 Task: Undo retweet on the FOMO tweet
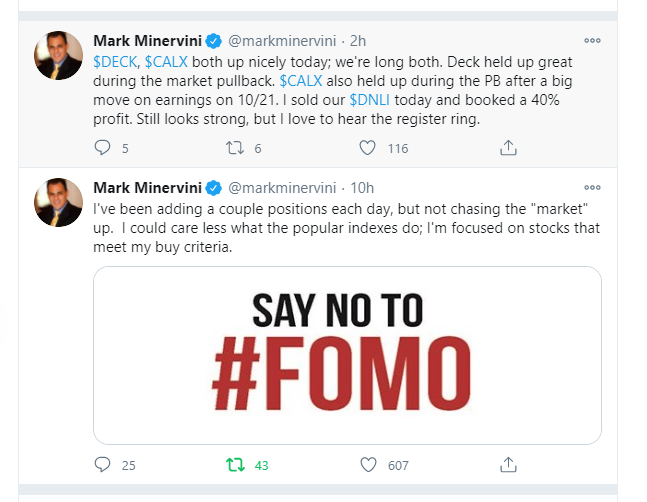[x=234, y=465]
